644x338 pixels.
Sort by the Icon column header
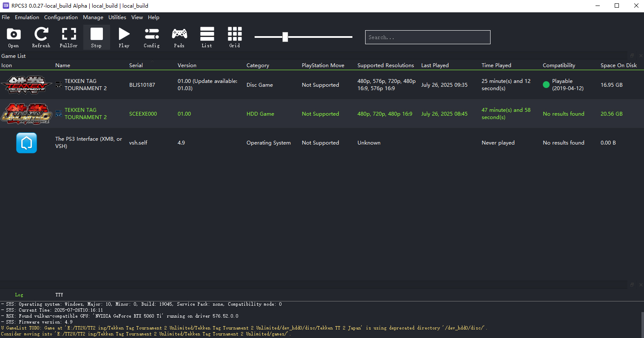6,65
